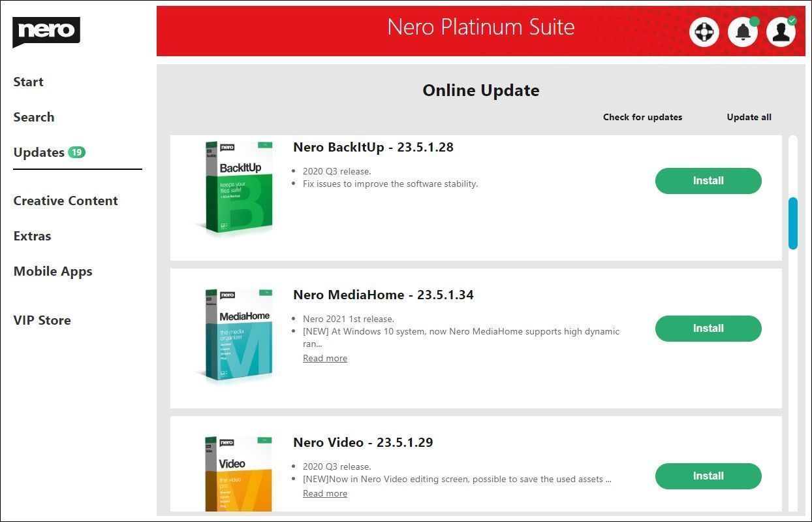The height and width of the screenshot is (522, 812).
Task: Click the Nero logo
Action: (46, 32)
